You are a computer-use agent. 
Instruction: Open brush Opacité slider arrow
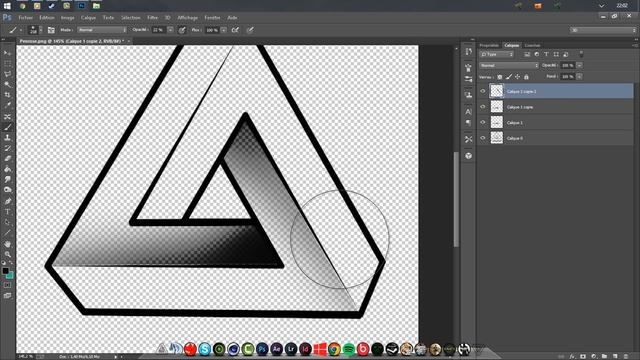171,30
